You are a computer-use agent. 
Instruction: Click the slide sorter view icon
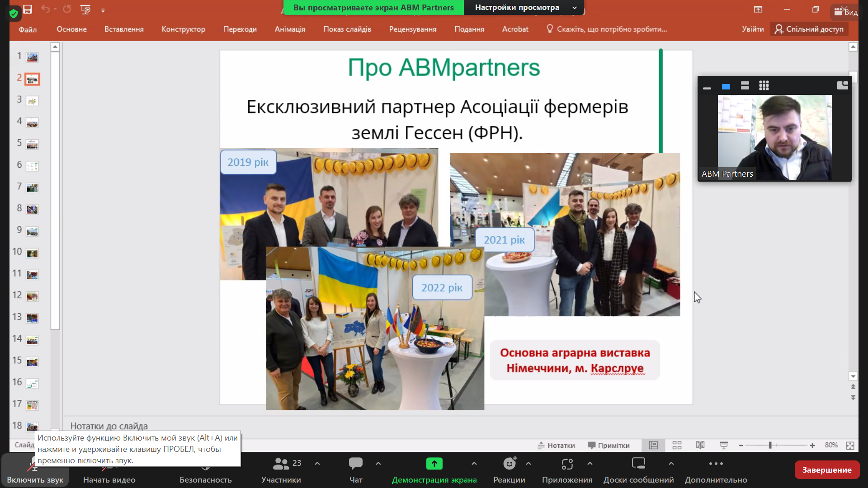click(677, 446)
